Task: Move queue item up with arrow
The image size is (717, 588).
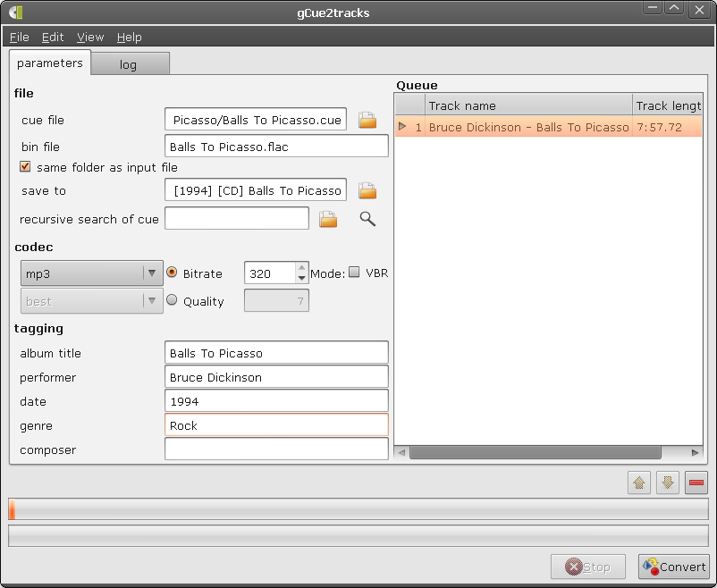Action: tap(639, 483)
